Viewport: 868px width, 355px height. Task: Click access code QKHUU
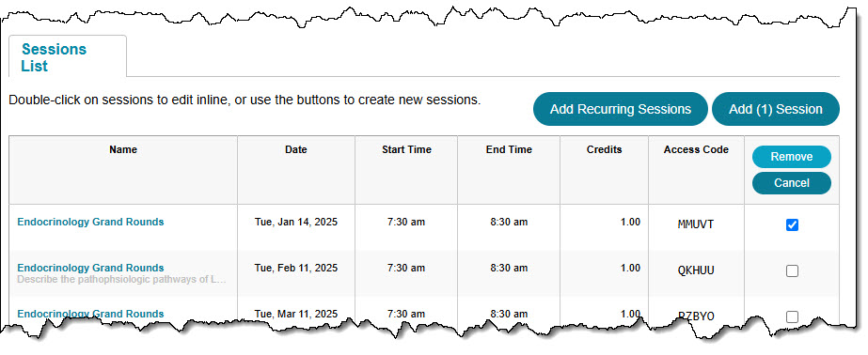pos(696,270)
